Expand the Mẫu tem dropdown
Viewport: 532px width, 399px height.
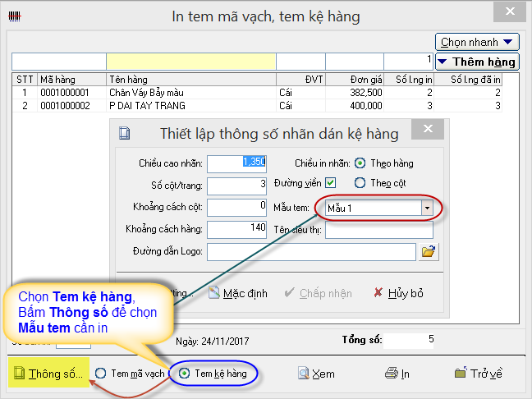pyautogui.click(x=426, y=209)
